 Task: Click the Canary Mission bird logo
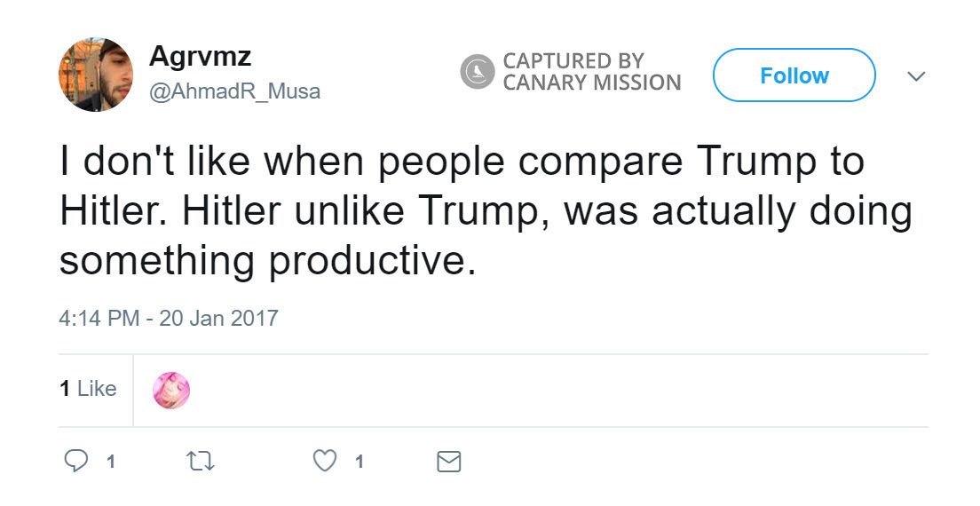[477, 72]
